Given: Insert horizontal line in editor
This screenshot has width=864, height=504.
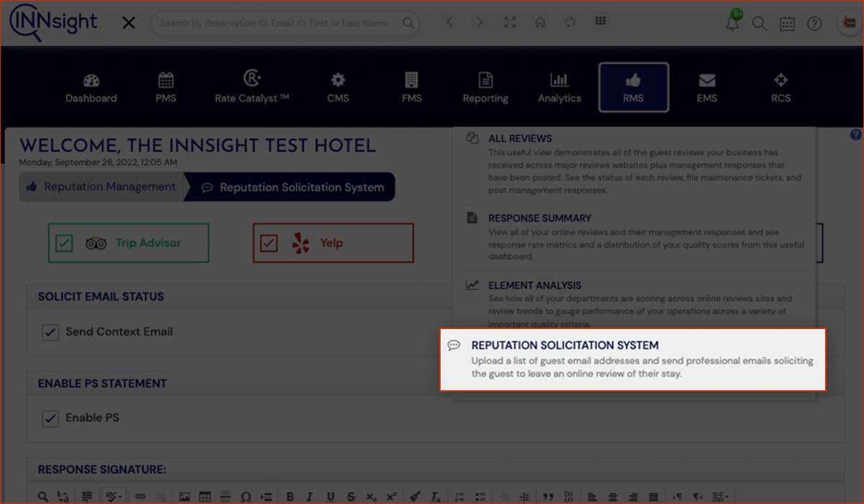Looking at the screenshot, I should click(225, 496).
